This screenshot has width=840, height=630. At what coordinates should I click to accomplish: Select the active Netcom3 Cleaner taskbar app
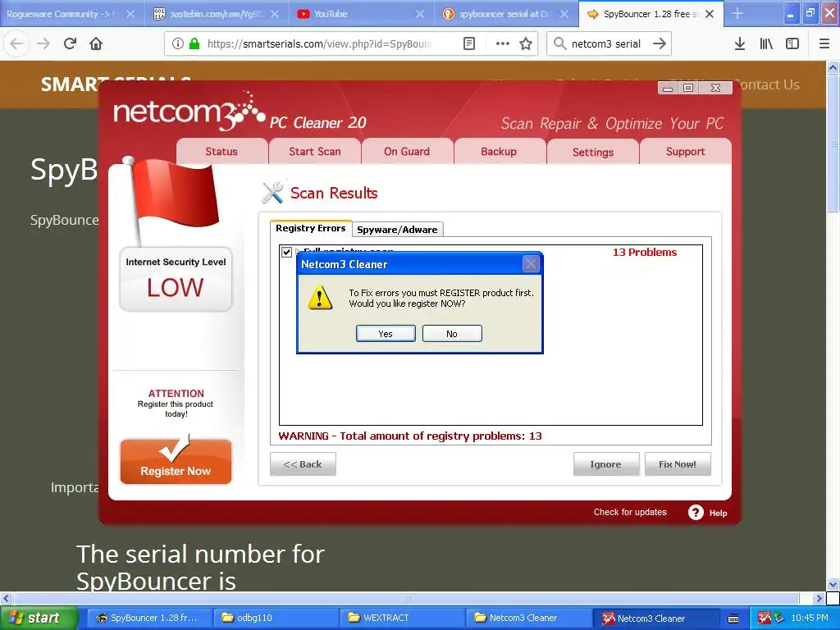coord(655,618)
